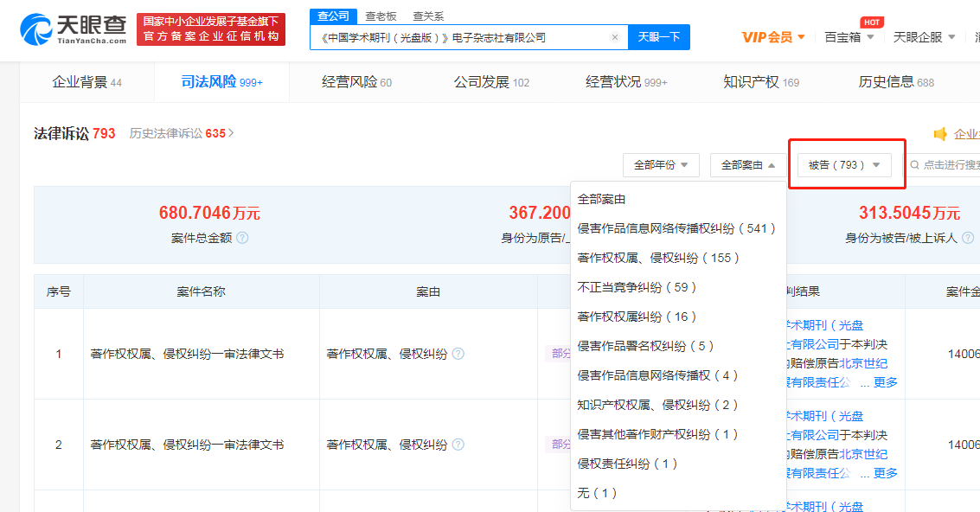The image size is (980, 512).
Task: Switch to the 知识产权 tab
Action: point(761,82)
